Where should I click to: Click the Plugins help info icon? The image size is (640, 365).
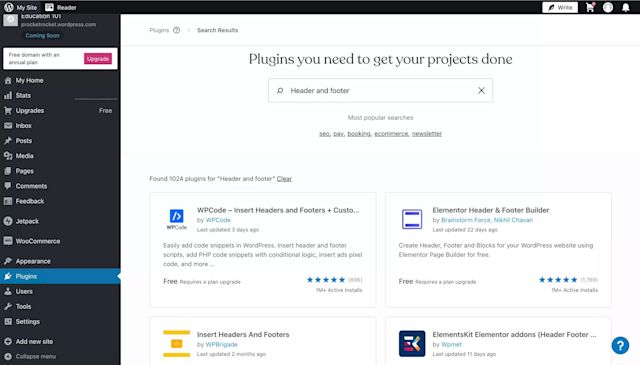tap(176, 30)
